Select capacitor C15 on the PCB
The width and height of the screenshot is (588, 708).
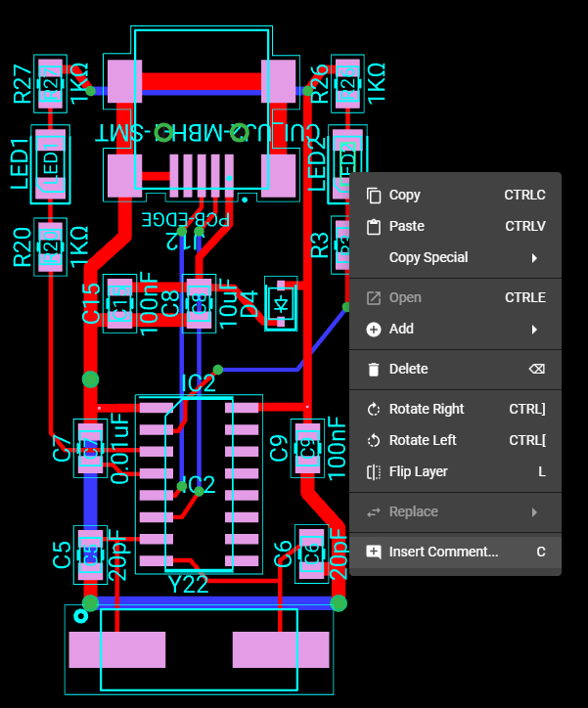pos(119,303)
